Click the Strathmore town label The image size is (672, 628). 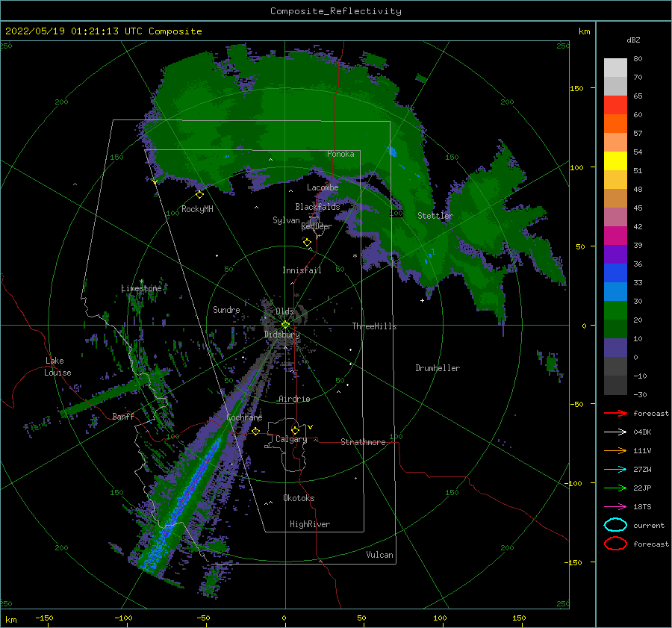tap(363, 442)
